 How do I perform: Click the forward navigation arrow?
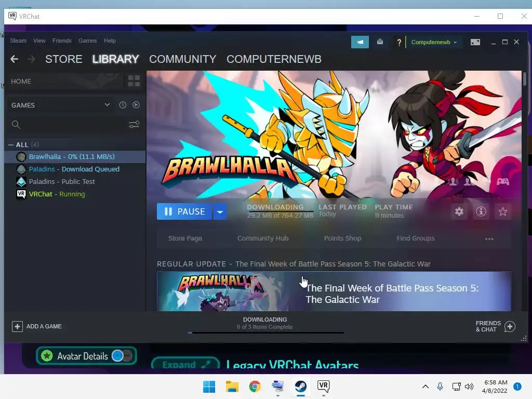[31, 59]
